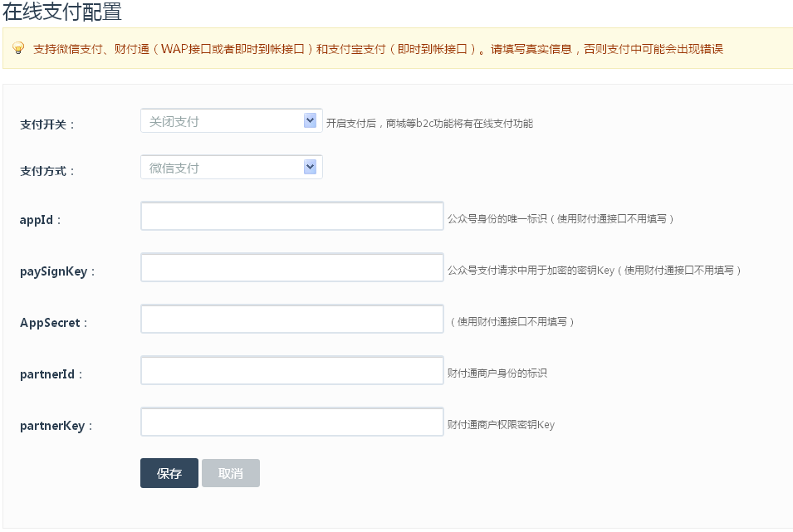Click the 财付通商户身份的标识 hint text

coord(497,373)
